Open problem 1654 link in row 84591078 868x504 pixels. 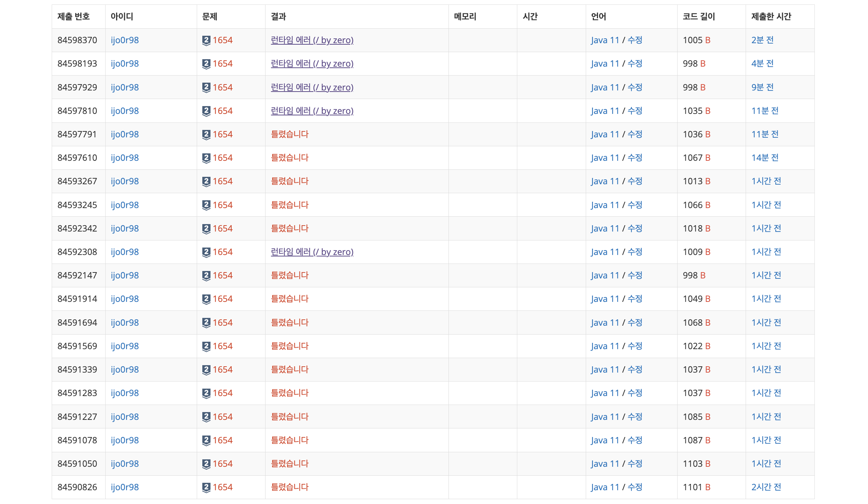tap(222, 440)
